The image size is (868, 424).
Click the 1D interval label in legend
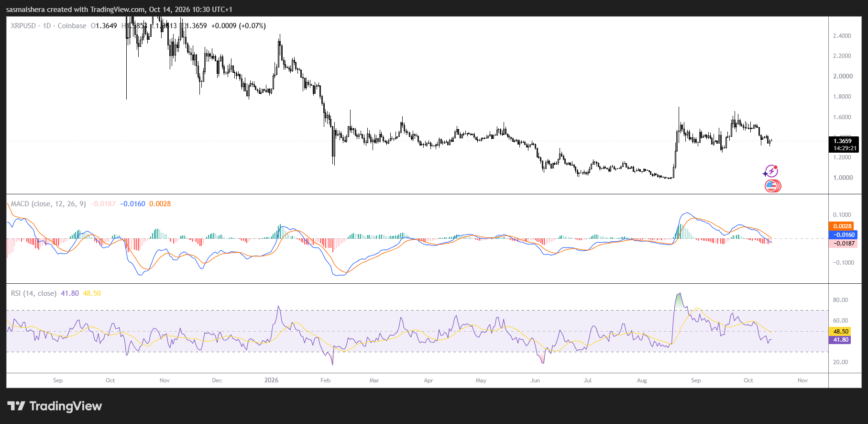47,26
